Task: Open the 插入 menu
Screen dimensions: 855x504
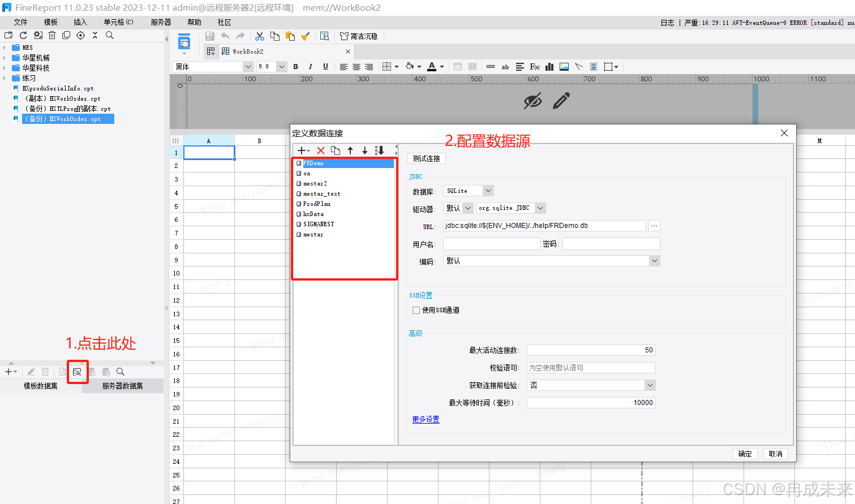Action: pos(80,22)
